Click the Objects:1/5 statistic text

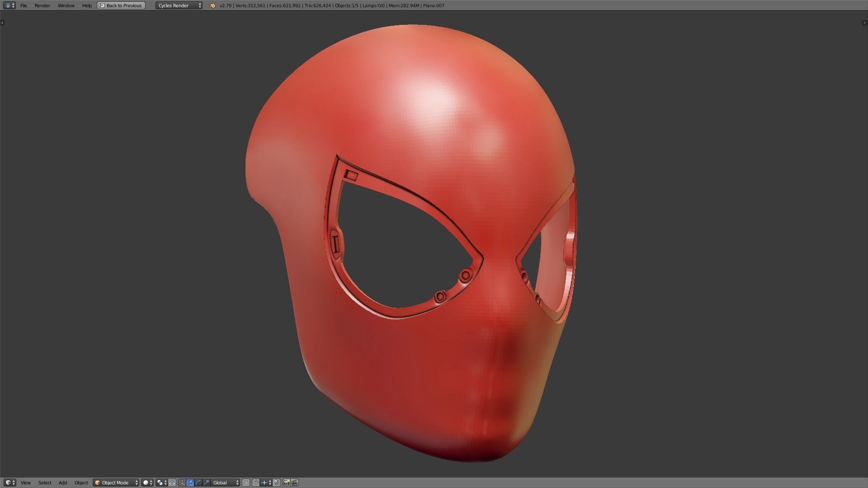(347, 5)
